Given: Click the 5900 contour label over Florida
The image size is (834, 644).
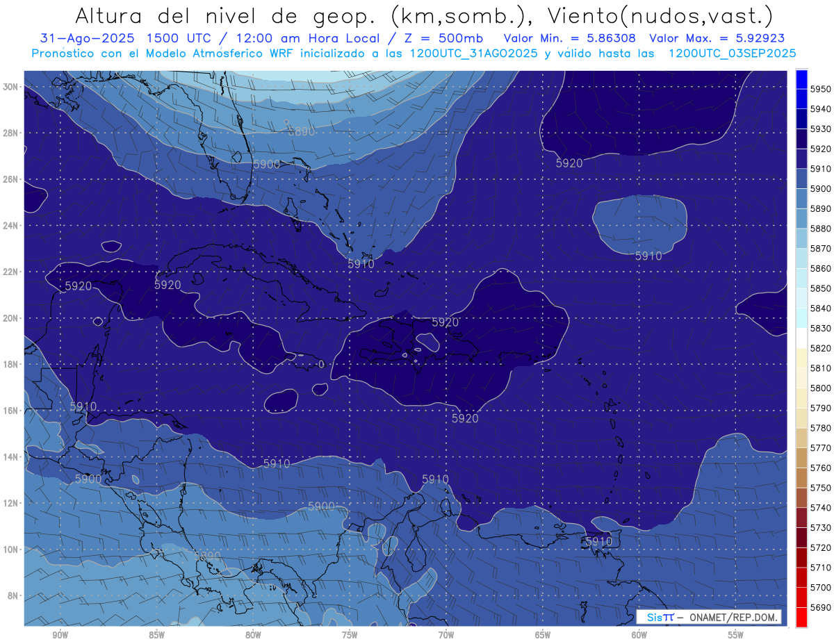Looking at the screenshot, I should tap(266, 164).
